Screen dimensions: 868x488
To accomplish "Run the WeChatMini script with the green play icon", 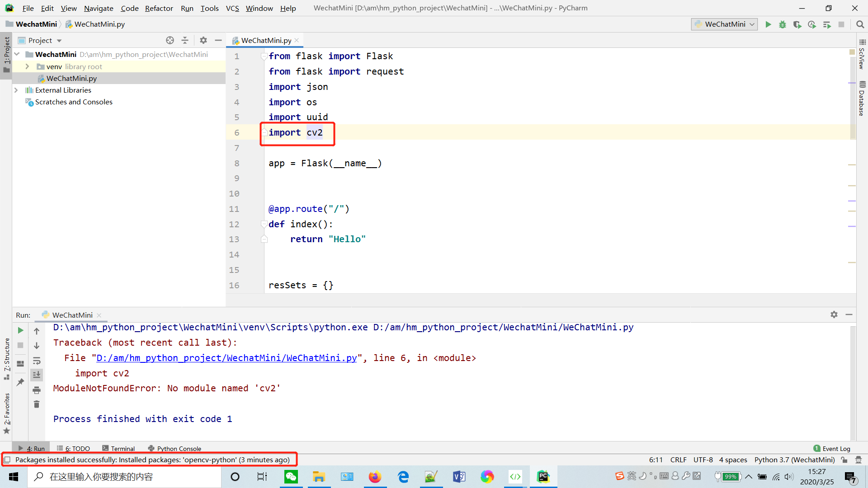I will (x=769, y=24).
